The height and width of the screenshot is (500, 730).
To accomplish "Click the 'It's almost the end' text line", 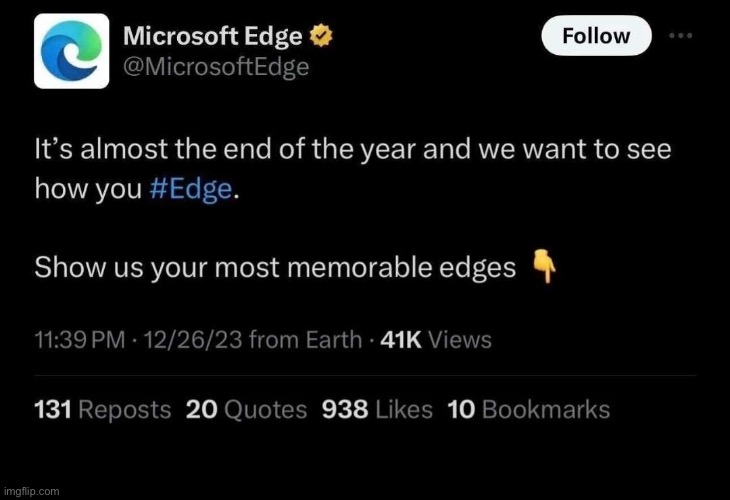I will click(x=353, y=149).
